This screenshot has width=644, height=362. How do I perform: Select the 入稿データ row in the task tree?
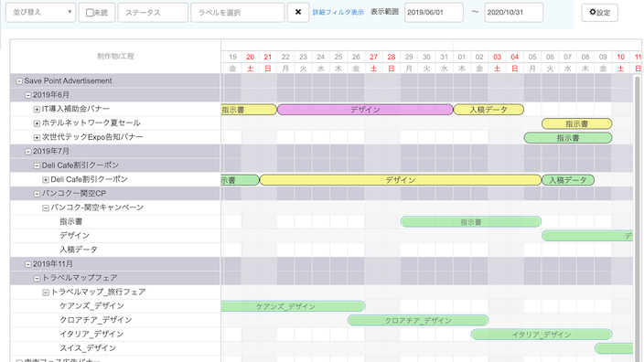click(x=115, y=250)
